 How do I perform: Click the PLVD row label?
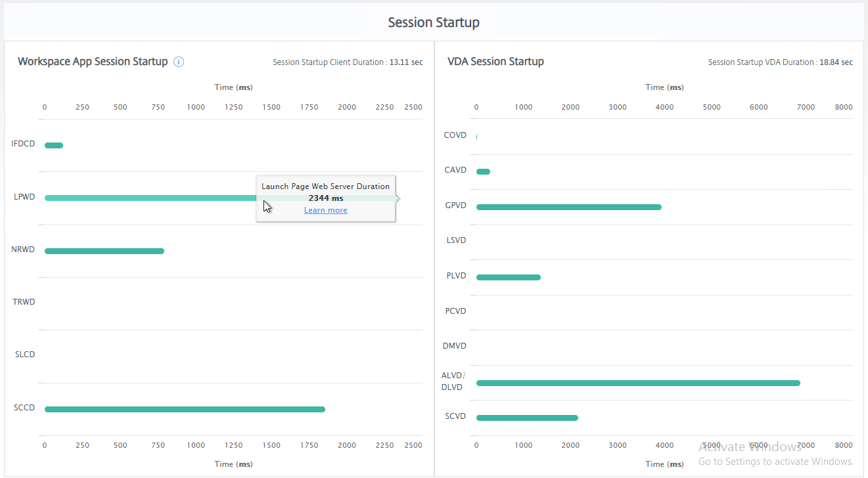[456, 276]
